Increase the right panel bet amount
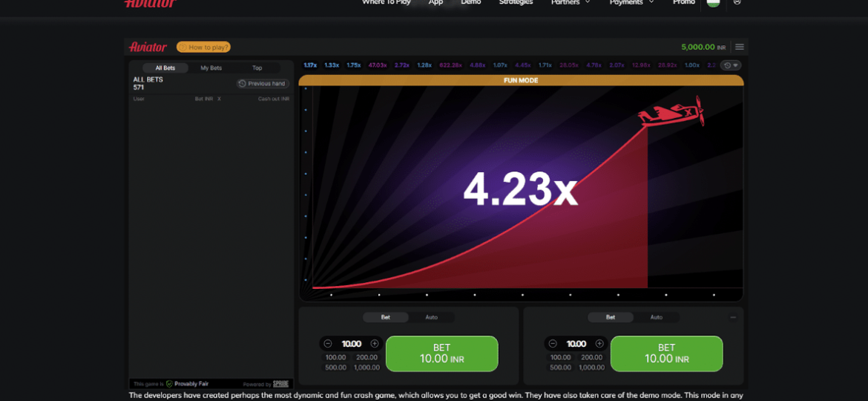Viewport: 868px width, 401px height. 599,344
